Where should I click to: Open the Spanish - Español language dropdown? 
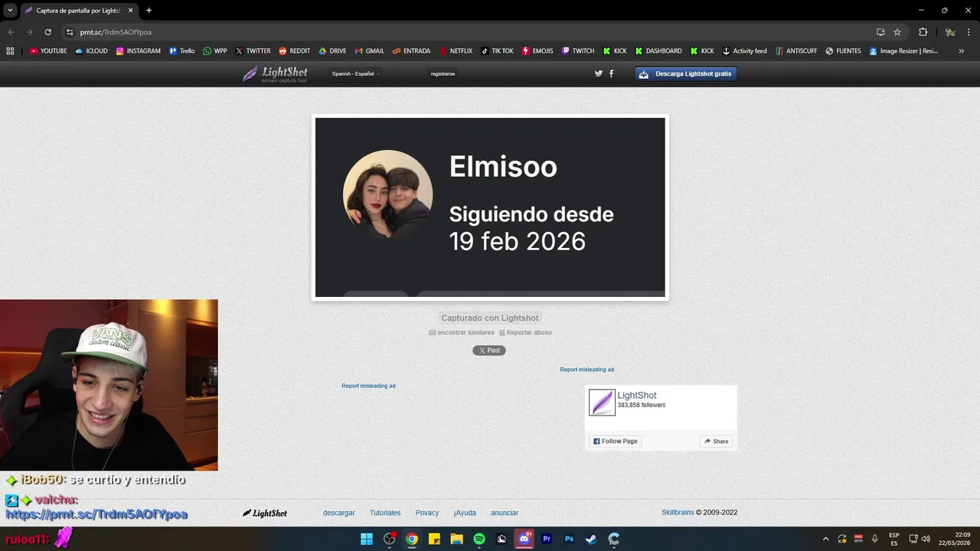coord(355,73)
